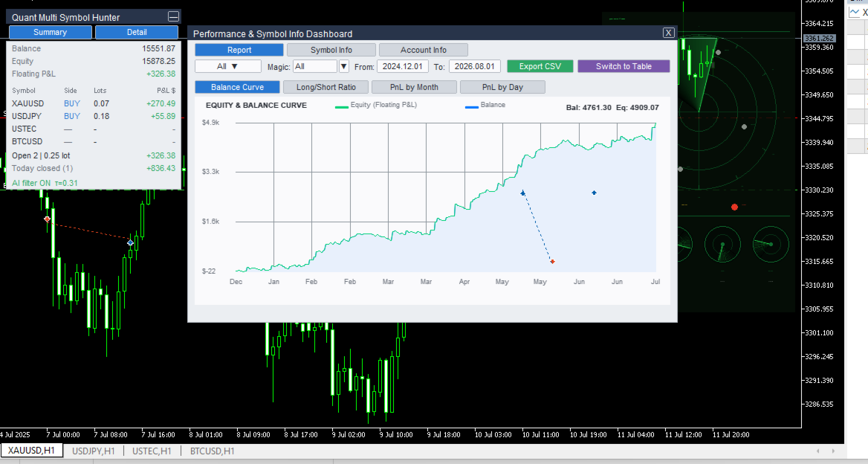Click the red sell arrow marker on chart
Viewport: 868px width, 464px height.
point(47,219)
